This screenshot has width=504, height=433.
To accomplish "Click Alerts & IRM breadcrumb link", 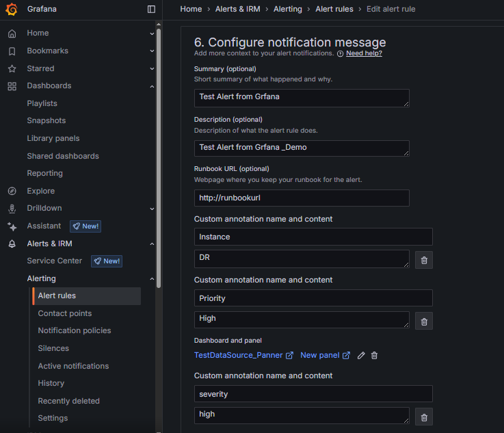I will tap(238, 9).
